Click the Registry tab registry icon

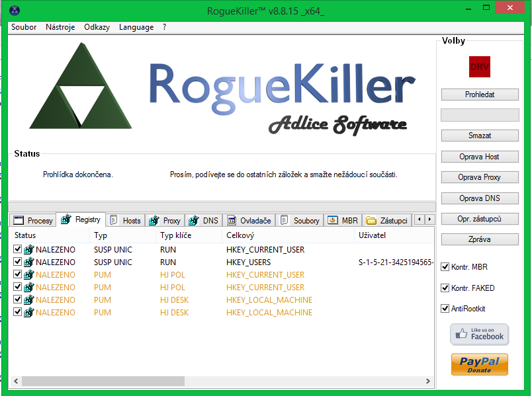(66, 219)
